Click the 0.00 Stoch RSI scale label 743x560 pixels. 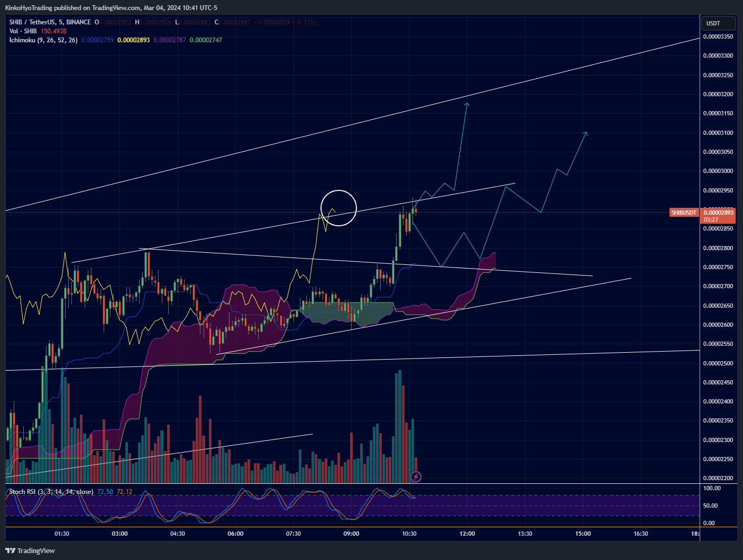709,523
